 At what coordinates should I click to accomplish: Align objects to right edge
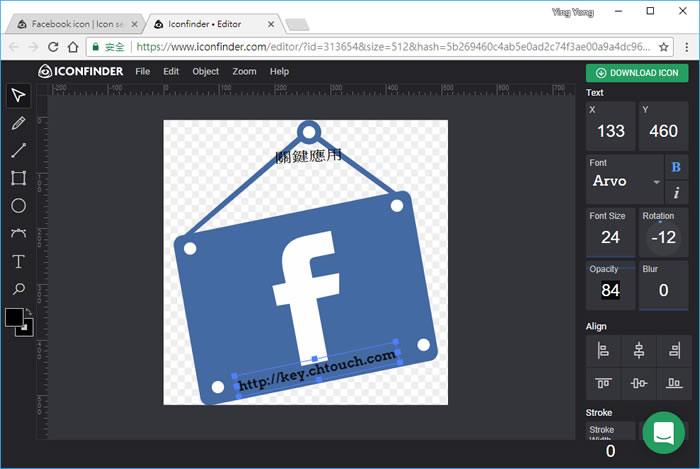[x=674, y=350]
